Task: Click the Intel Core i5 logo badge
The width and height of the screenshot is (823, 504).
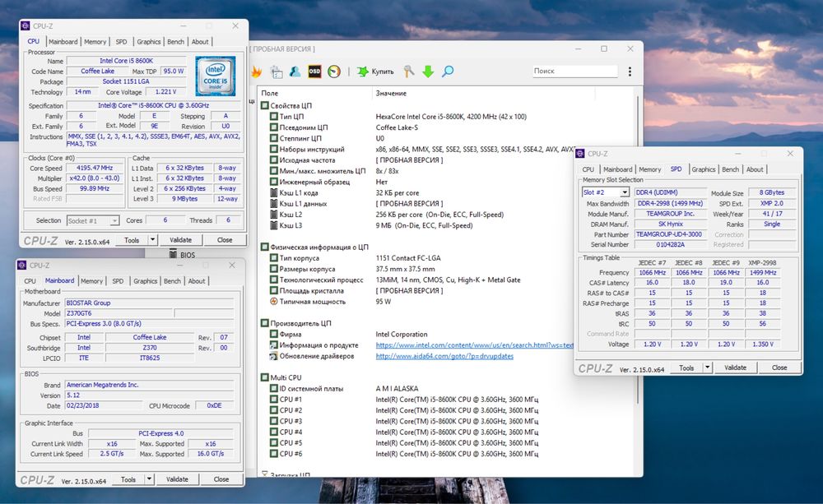Action: point(216,76)
